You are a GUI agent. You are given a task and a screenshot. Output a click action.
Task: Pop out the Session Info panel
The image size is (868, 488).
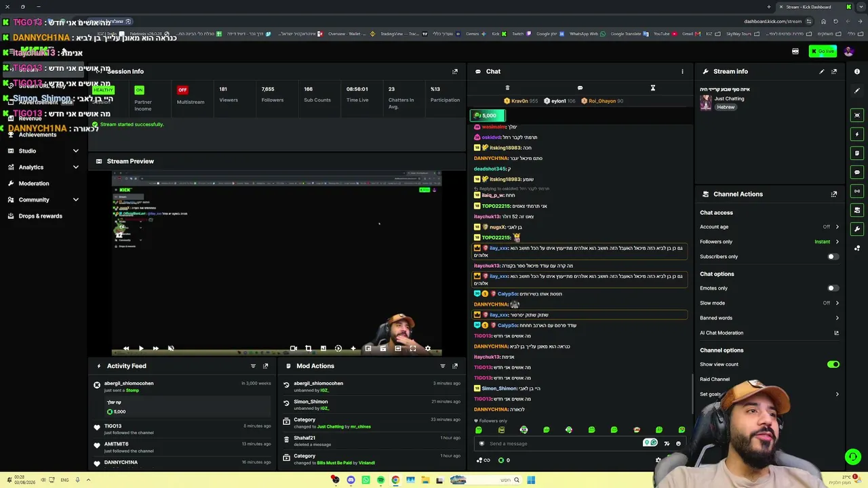click(x=455, y=71)
